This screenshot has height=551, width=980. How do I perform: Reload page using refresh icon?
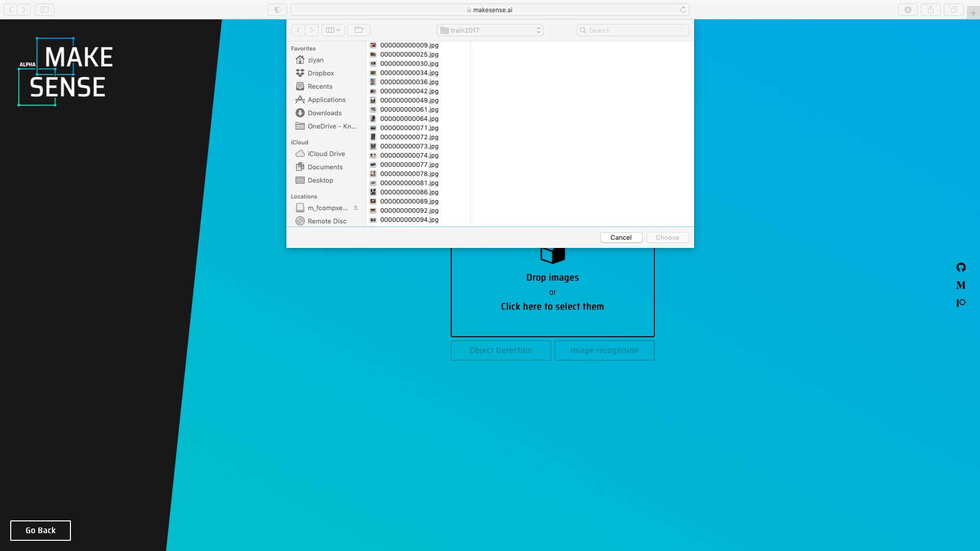click(x=683, y=10)
